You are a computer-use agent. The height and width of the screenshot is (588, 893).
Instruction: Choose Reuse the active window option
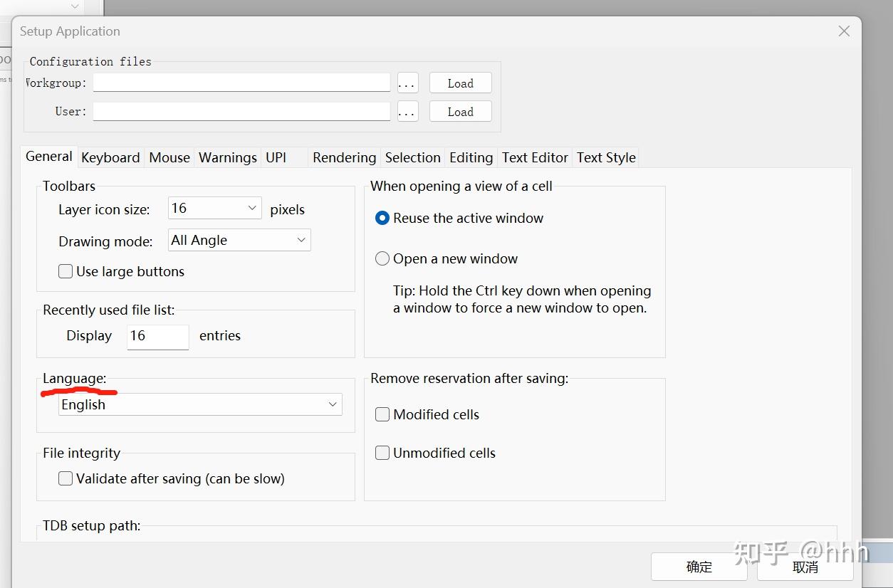(x=382, y=219)
